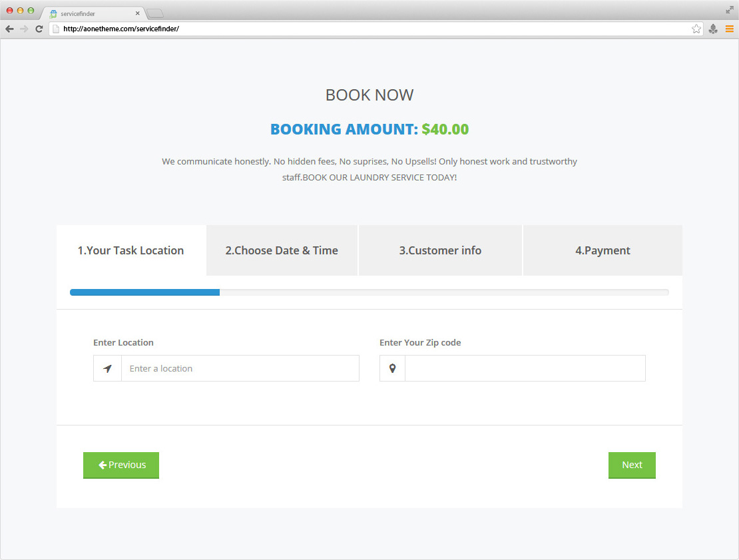Click the blue booking progress bar

pyautogui.click(x=145, y=292)
